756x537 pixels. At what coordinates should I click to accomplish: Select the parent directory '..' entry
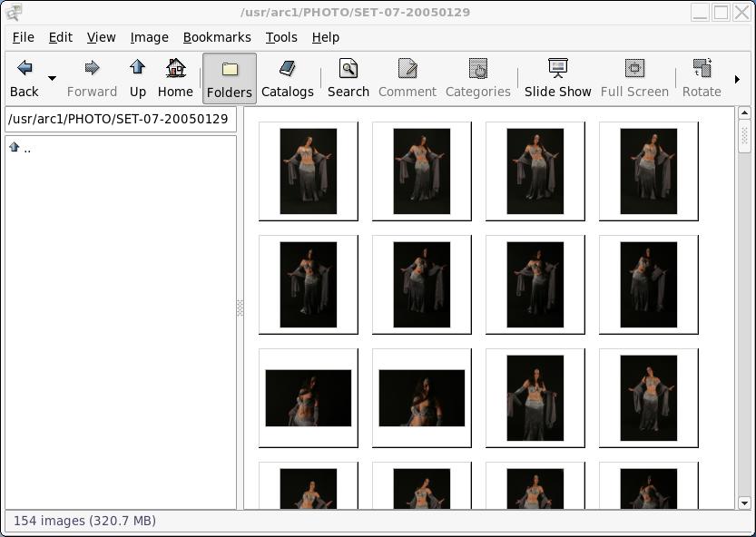coord(27,148)
